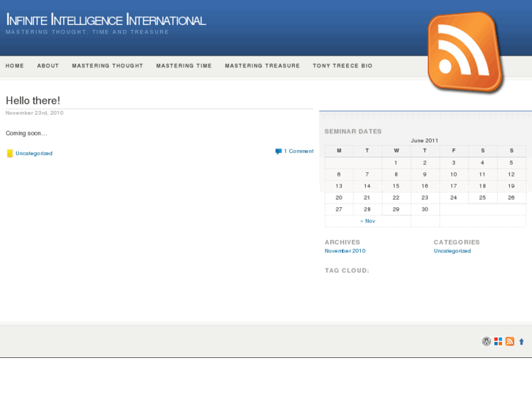The height and width of the screenshot is (399, 532).
Task: Open the WordPress logo icon in footer
Action: [x=486, y=341]
